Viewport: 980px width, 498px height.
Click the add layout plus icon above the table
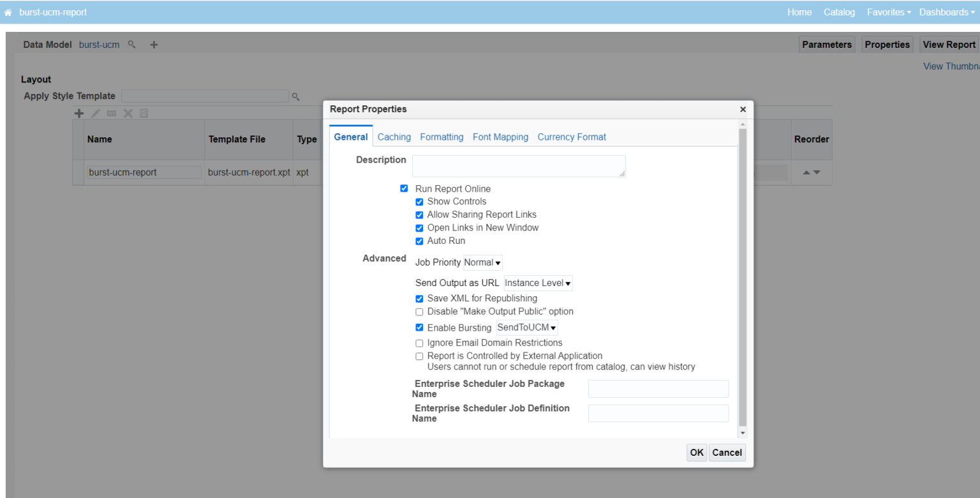tap(79, 113)
